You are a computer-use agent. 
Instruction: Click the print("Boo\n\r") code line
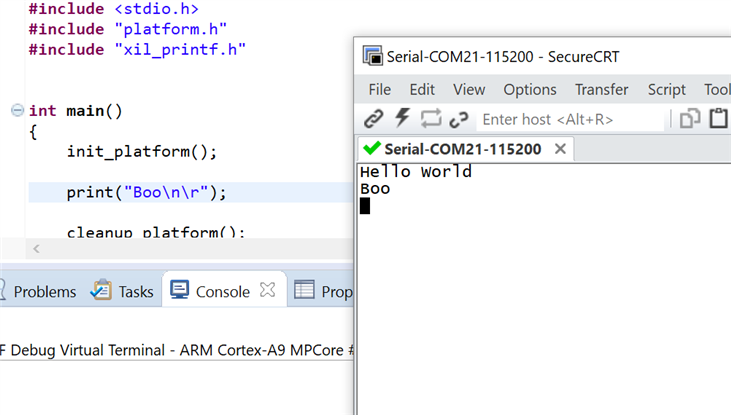click(x=146, y=192)
